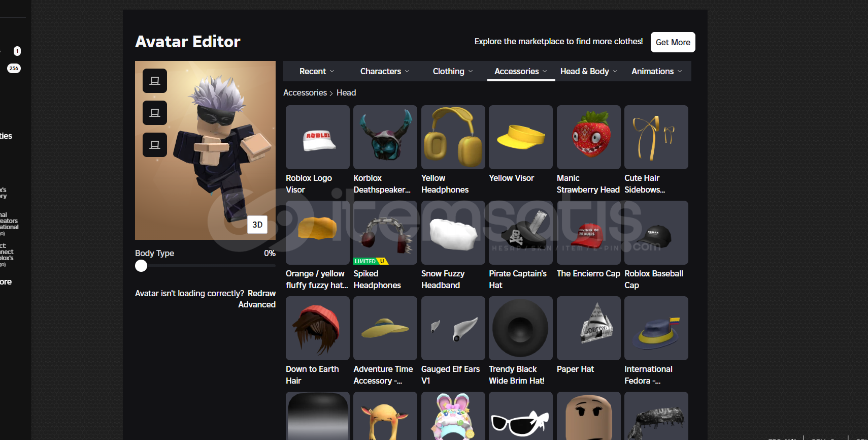Screen dimensions: 868x440
Task: Toggle the 3D avatar view
Action: pos(257,225)
